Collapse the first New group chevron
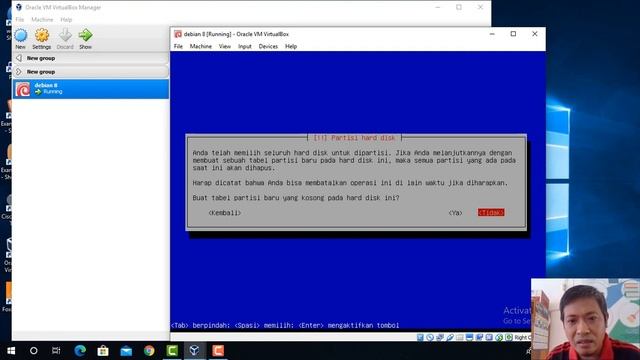Image resolution: width=640 pixels, height=360 pixels. (x=18, y=58)
